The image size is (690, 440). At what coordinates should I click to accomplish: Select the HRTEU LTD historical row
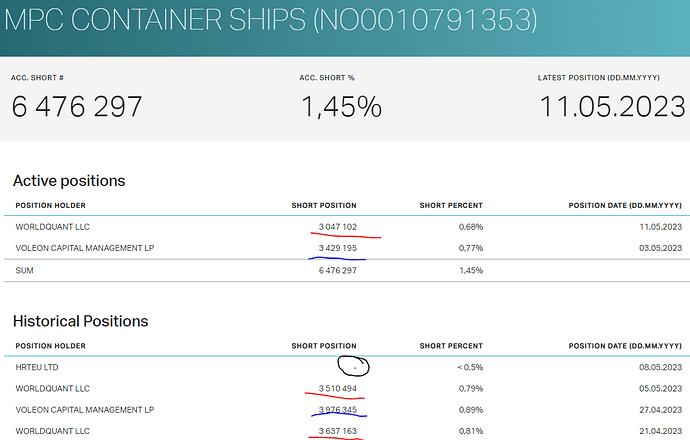pos(347,367)
